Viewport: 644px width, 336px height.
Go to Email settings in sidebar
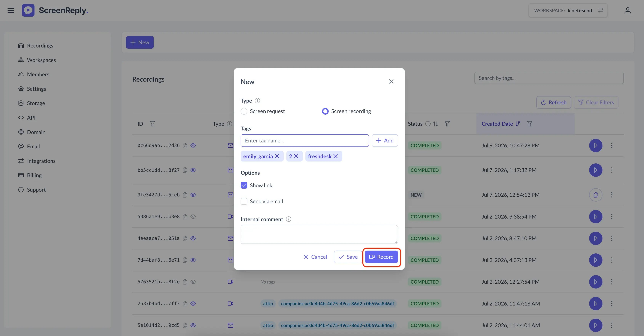tap(29, 146)
